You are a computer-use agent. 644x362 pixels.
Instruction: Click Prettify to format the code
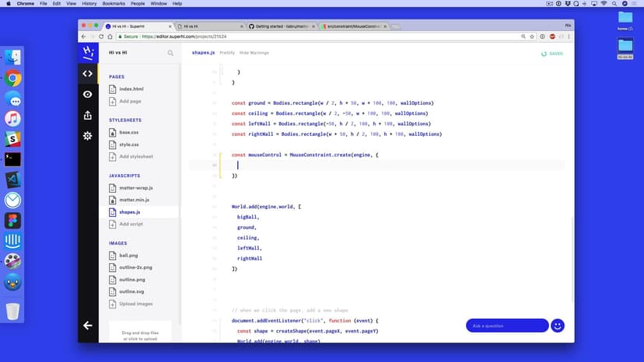[x=227, y=53]
